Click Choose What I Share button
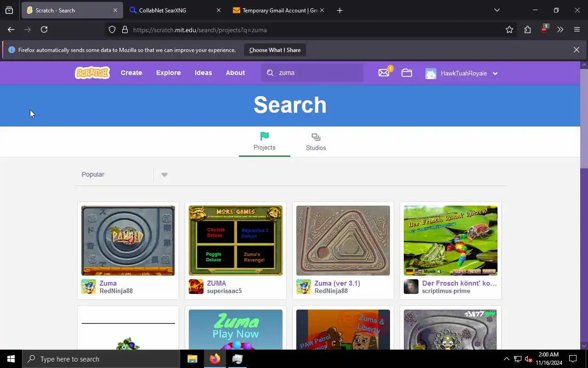 point(275,50)
